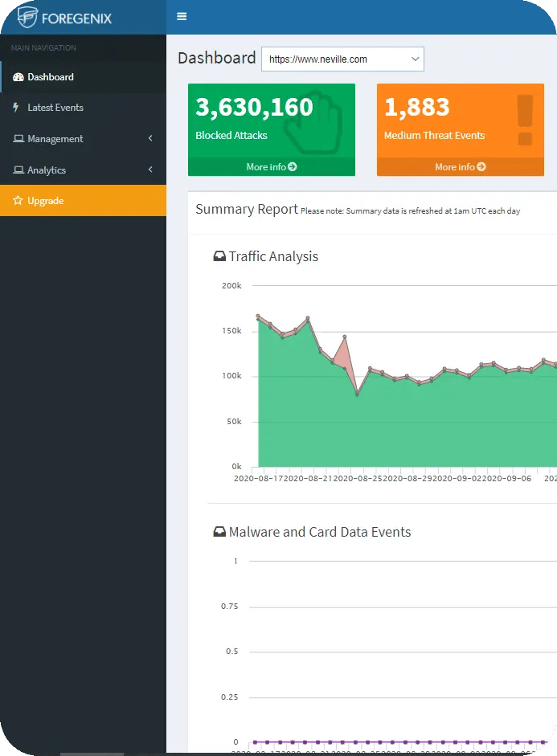557x756 pixels.
Task: Click the Foregenix logo
Action: 66,17
